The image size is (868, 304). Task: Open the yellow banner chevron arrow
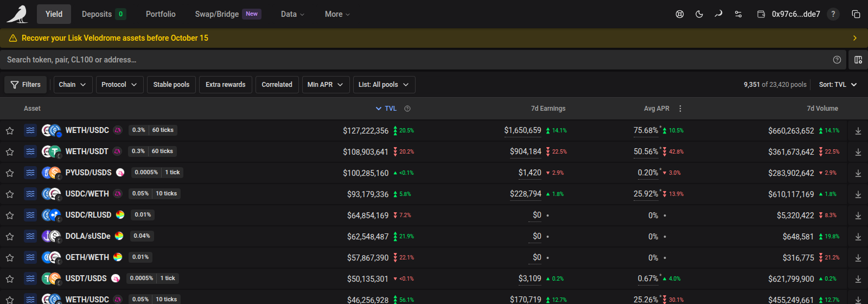tap(855, 38)
